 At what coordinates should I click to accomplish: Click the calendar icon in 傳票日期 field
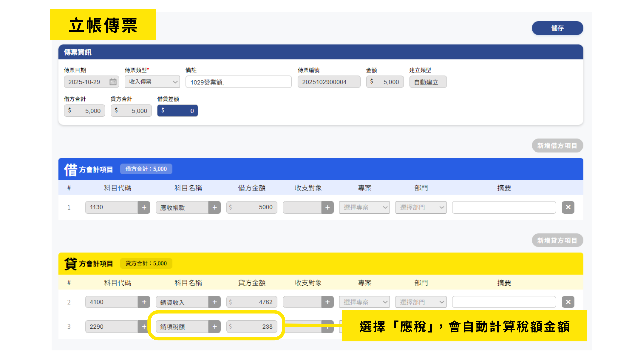click(113, 82)
